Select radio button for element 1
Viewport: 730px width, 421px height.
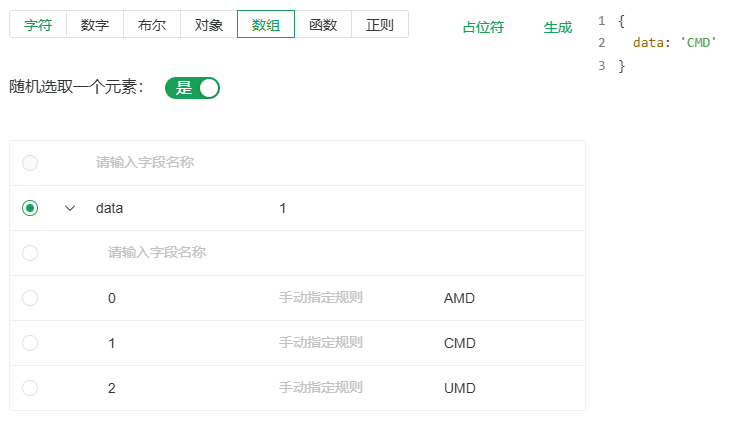tap(30, 343)
